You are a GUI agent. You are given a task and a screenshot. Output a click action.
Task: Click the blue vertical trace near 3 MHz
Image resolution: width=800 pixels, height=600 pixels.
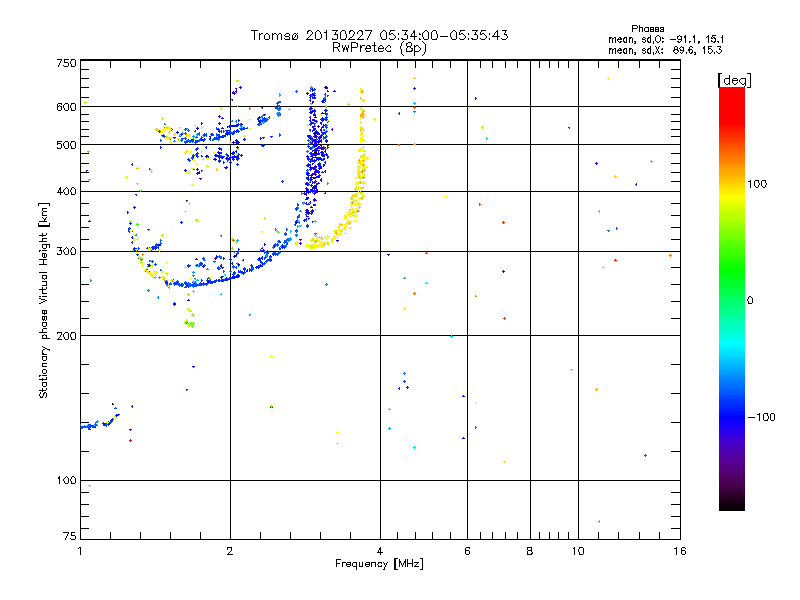tap(316, 153)
